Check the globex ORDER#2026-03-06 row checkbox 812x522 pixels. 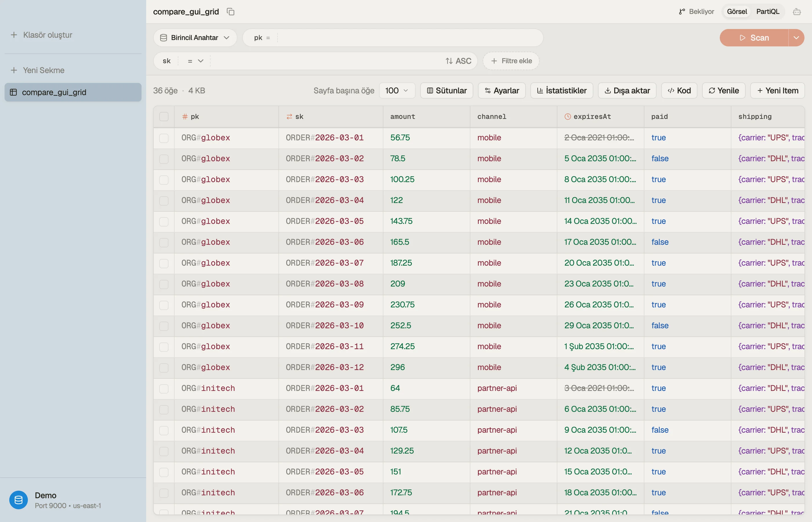164,242
